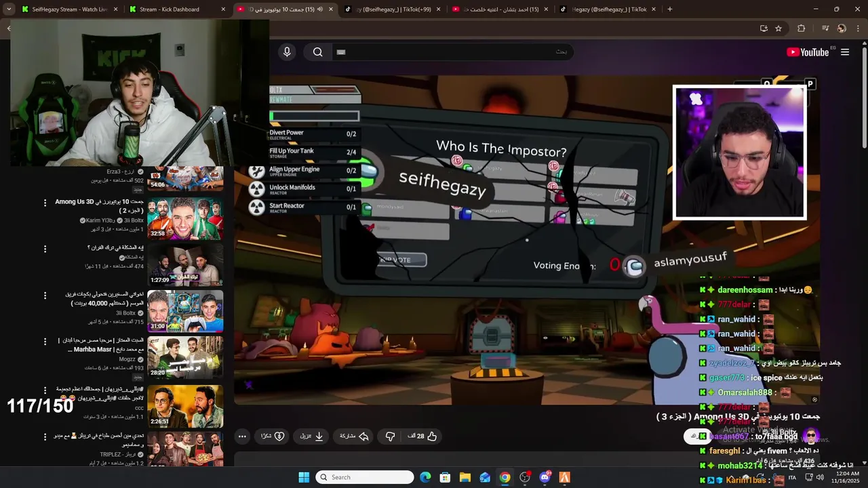The width and height of the screenshot is (868, 488).
Task: Open Microsoft Store from taskbar
Action: pyautogui.click(x=445, y=477)
